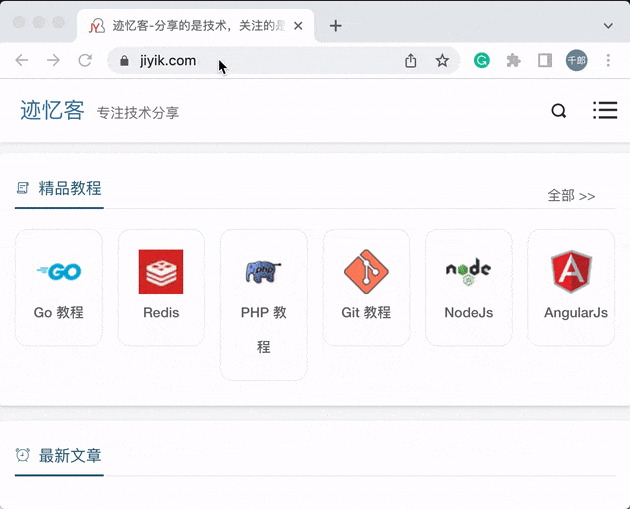Open 全部 >> all tutorials link
Image resolution: width=630 pixels, height=509 pixels.
click(571, 196)
